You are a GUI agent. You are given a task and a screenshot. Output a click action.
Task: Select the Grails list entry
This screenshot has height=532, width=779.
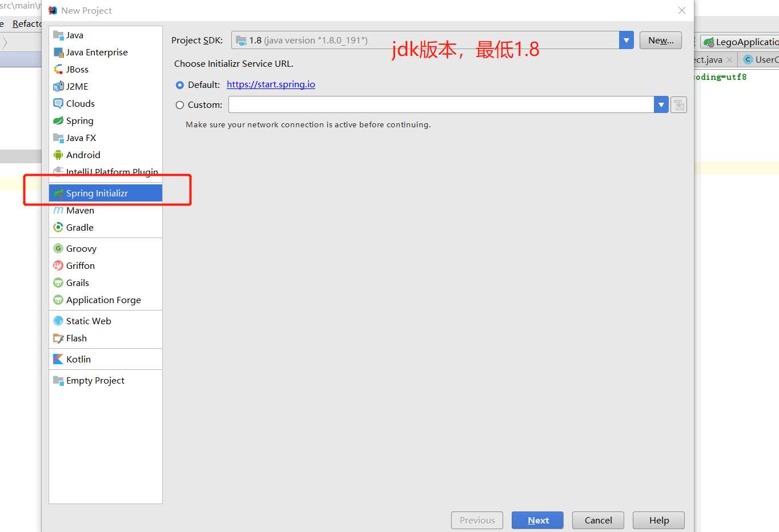coord(106,283)
